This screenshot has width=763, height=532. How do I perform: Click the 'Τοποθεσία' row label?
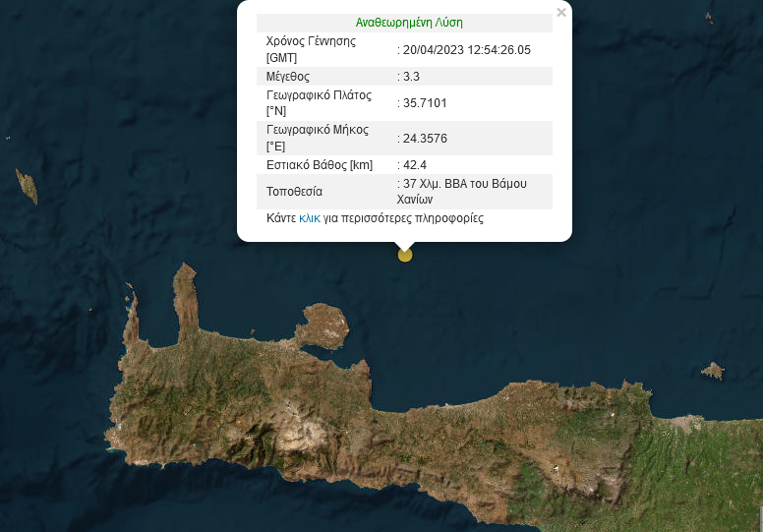click(x=294, y=191)
